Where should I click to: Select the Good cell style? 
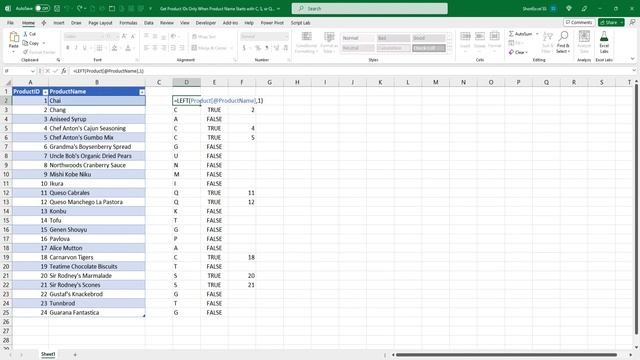click(x=429, y=38)
